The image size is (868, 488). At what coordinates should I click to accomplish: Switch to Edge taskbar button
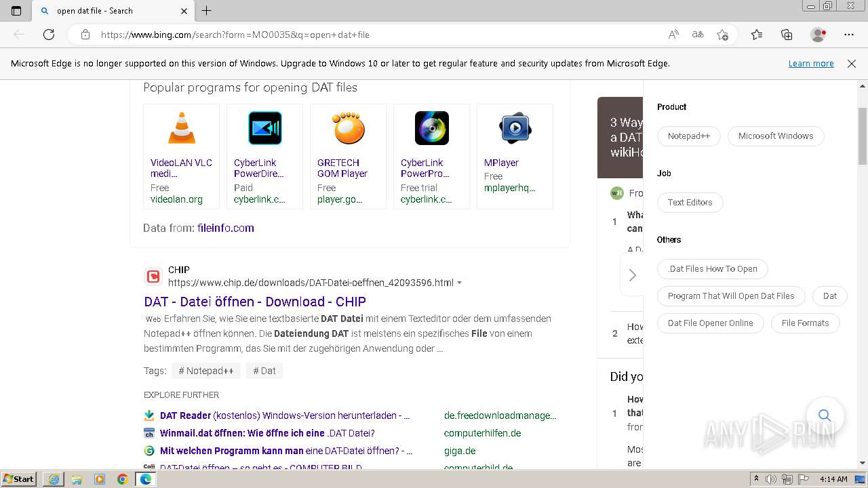[x=146, y=479]
